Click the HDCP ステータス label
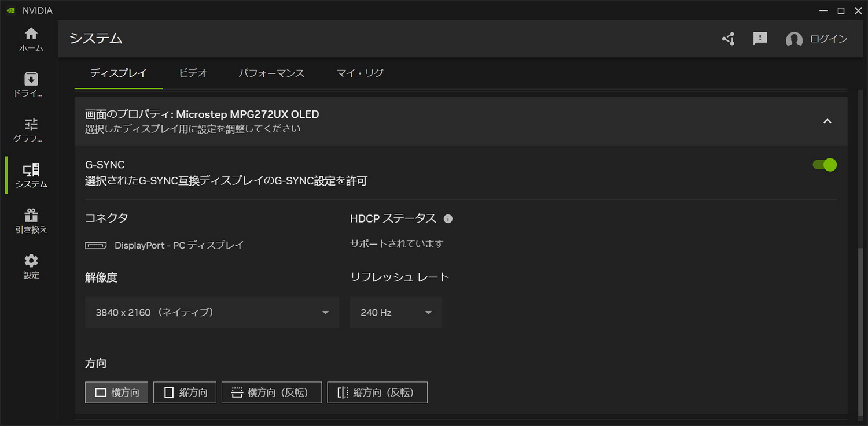868x426 pixels. coord(393,218)
